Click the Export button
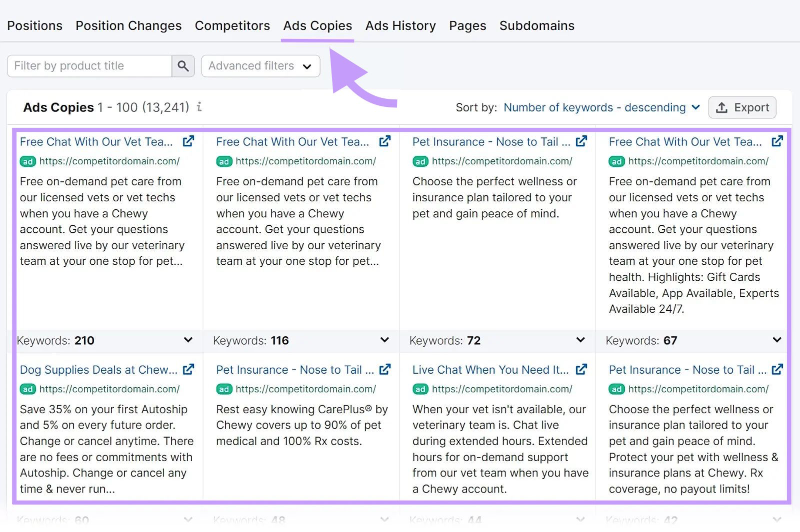The width and height of the screenshot is (800, 532). click(742, 107)
